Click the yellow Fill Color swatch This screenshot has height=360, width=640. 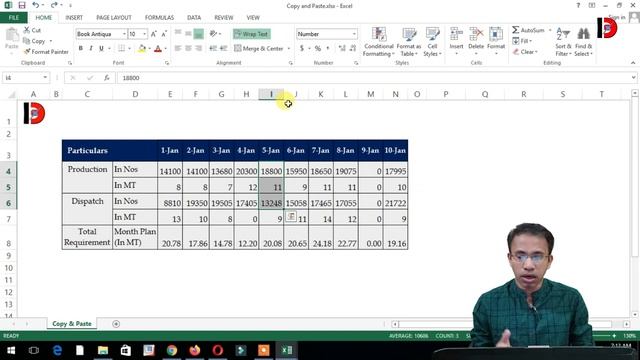pos(142,49)
